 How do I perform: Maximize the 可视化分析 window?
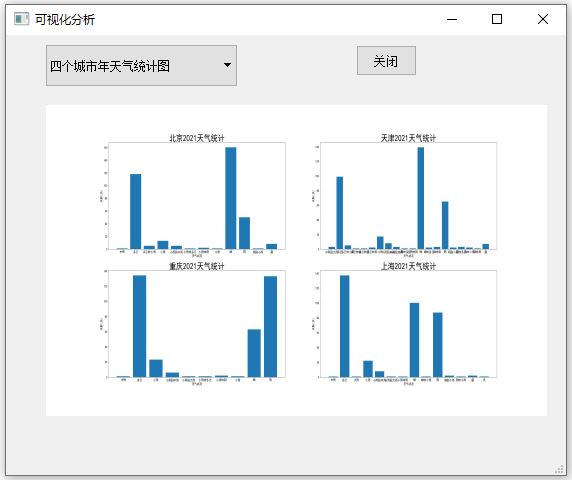tap(497, 19)
